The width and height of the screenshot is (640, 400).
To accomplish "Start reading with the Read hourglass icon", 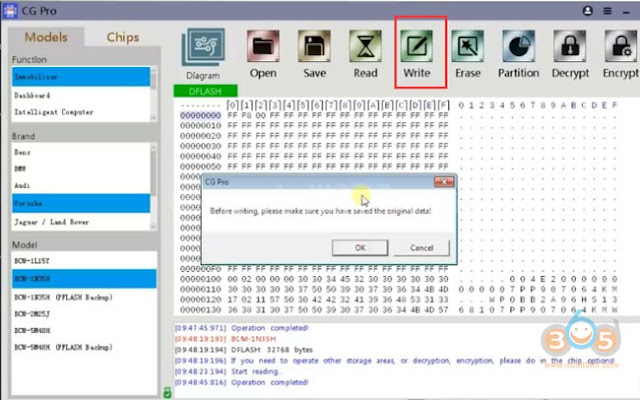I will click(365, 46).
